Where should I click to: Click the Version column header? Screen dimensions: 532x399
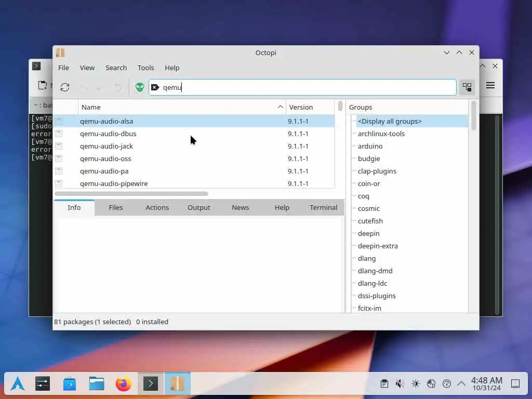(310, 107)
